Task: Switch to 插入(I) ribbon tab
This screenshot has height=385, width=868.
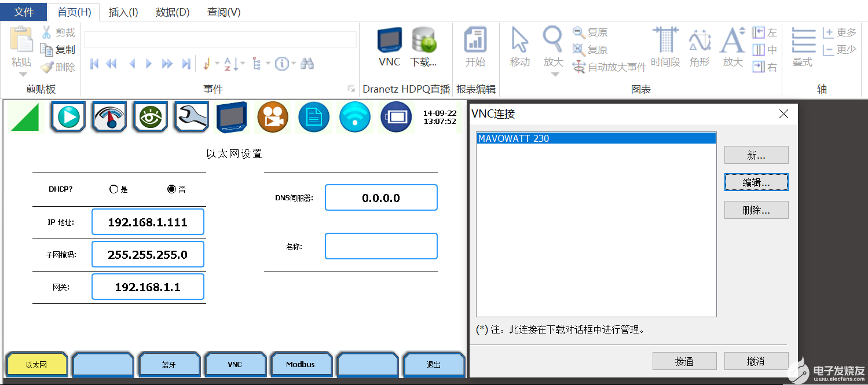Action: 123,12
